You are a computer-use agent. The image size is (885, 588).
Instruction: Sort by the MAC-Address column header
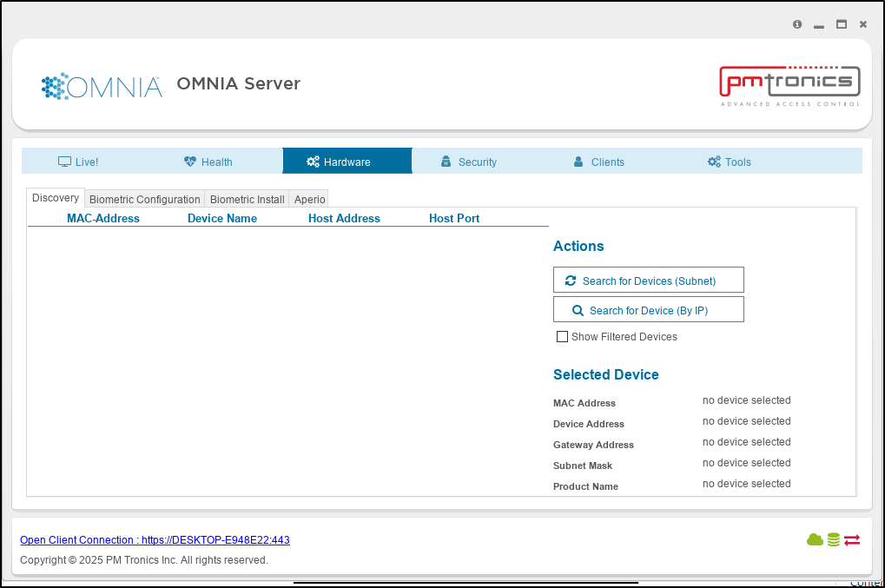click(103, 218)
